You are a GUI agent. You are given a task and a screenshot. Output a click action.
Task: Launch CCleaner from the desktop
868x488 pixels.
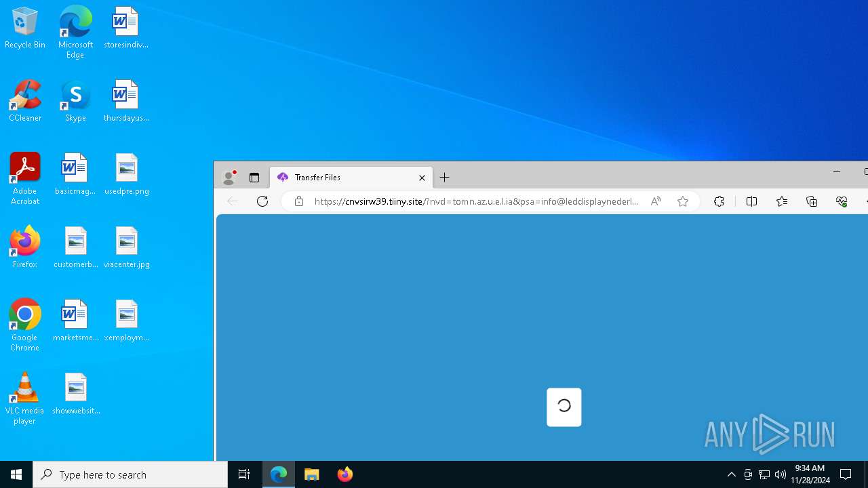click(25, 102)
